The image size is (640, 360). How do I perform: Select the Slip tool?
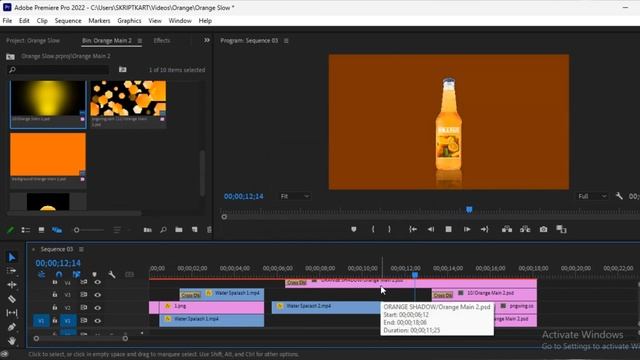click(11, 313)
